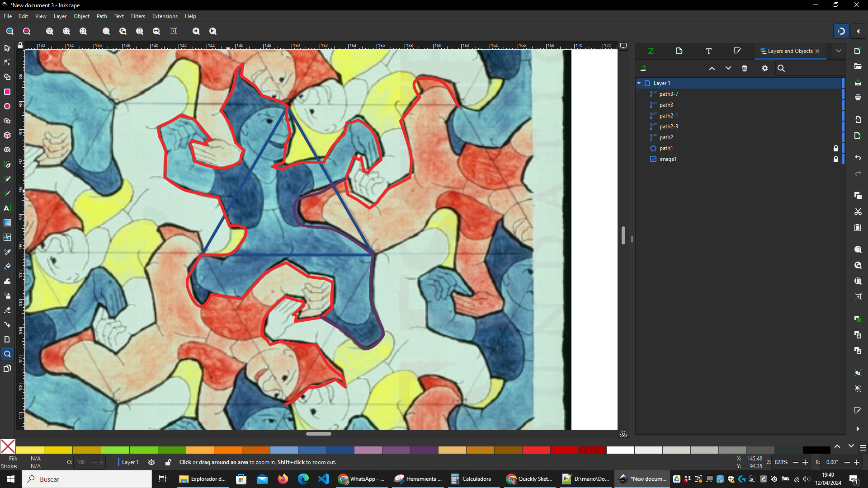This screenshot has height=488, width=868.
Task: Select the 3D box tool
Action: point(7,135)
